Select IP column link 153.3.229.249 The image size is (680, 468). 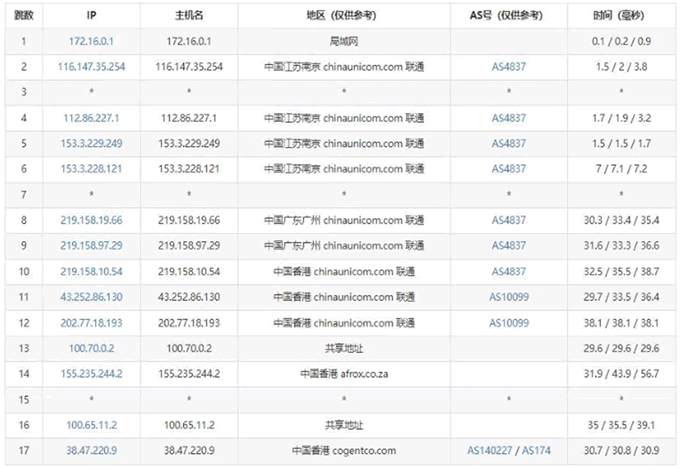tap(91, 143)
